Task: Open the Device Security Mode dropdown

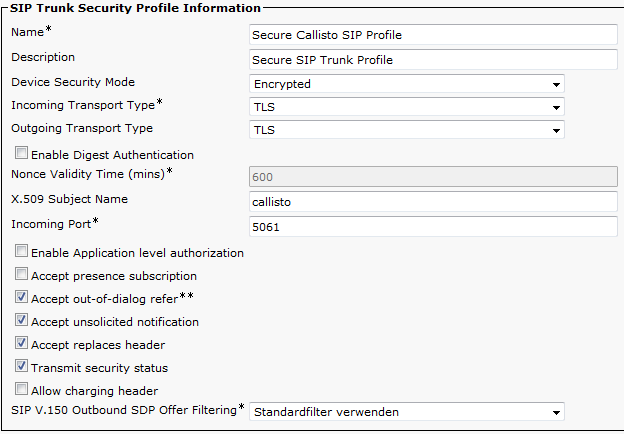Action: coord(407,84)
